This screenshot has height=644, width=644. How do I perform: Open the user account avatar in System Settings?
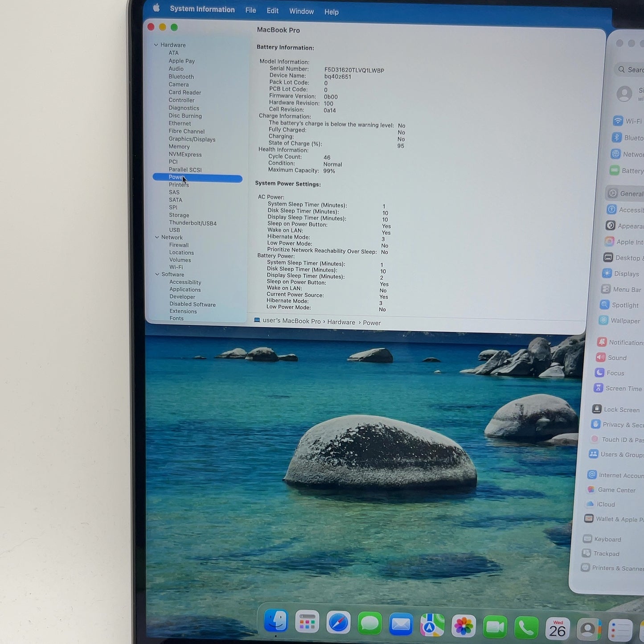click(x=624, y=94)
